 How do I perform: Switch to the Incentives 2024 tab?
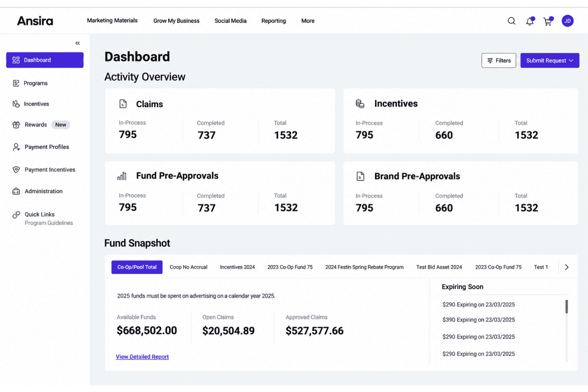(x=238, y=267)
